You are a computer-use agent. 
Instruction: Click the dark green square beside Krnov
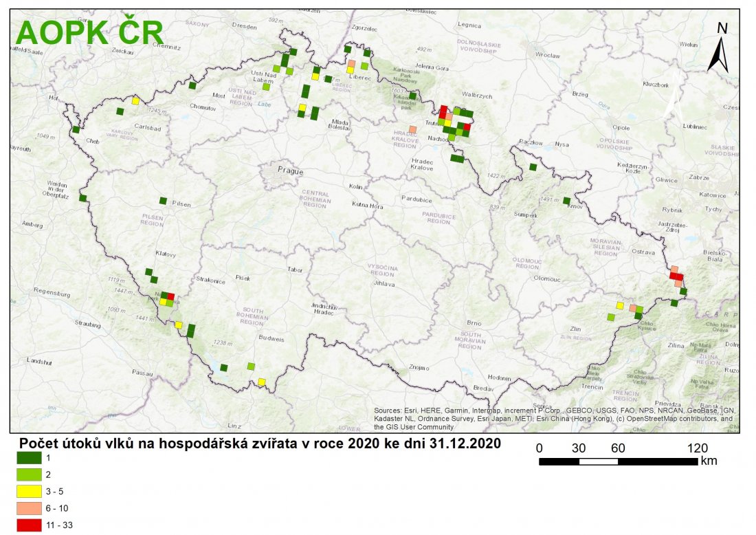[566, 201]
